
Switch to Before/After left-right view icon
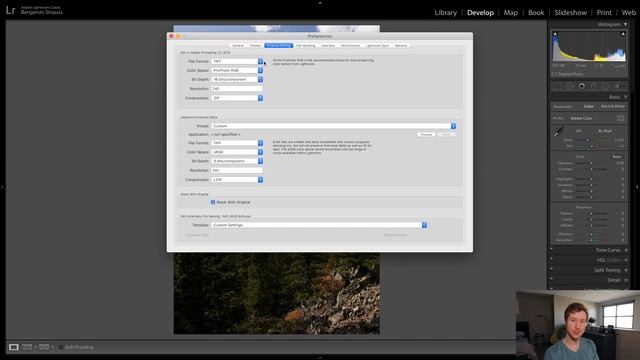pos(27,347)
